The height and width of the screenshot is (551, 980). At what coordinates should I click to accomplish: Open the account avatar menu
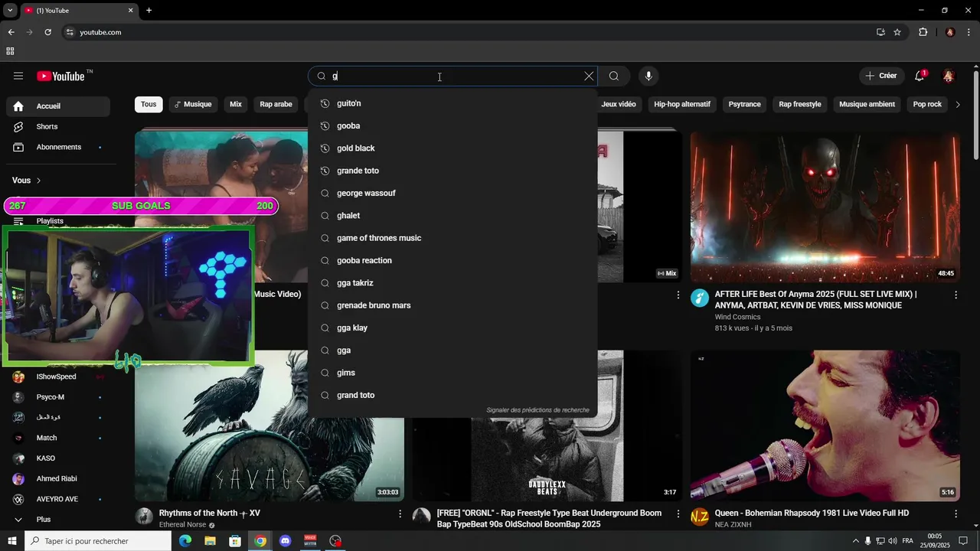coord(949,76)
